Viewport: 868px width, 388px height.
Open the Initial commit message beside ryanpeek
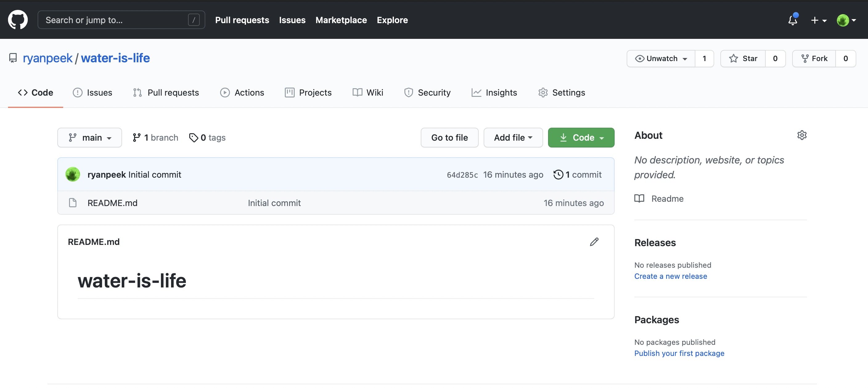click(155, 175)
